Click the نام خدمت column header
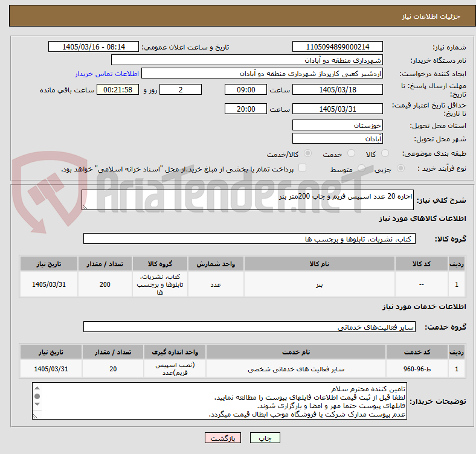476x454 pixels. (x=296, y=352)
